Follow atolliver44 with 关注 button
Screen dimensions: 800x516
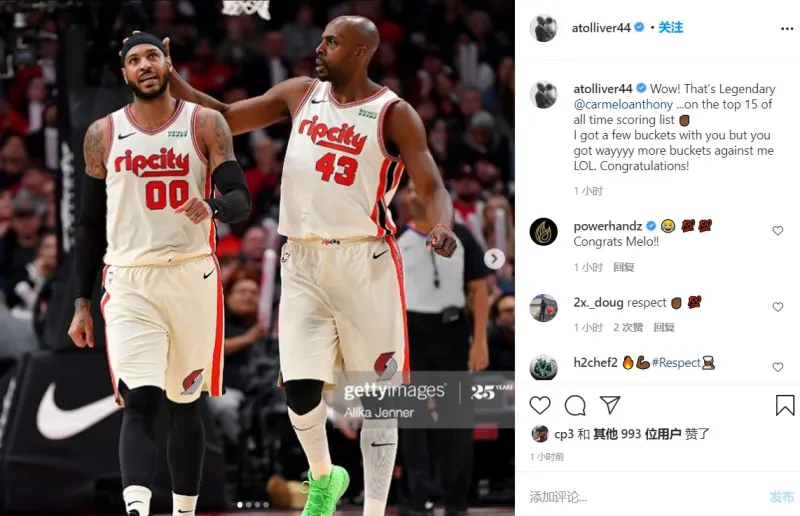670,28
